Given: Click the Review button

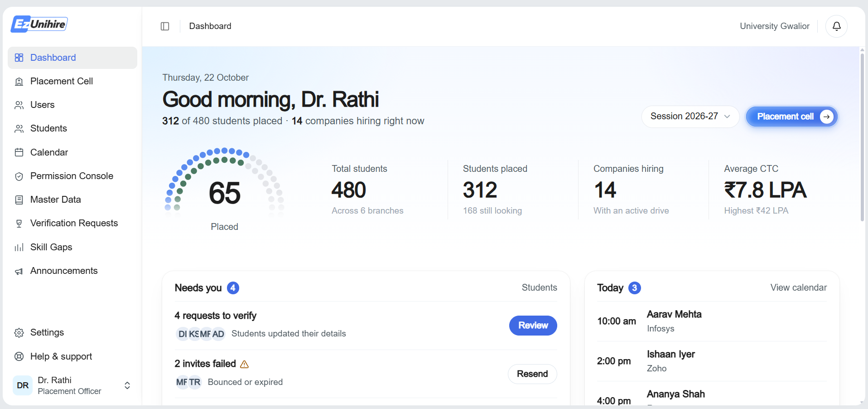Looking at the screenshot, I should tap(533, 326).
